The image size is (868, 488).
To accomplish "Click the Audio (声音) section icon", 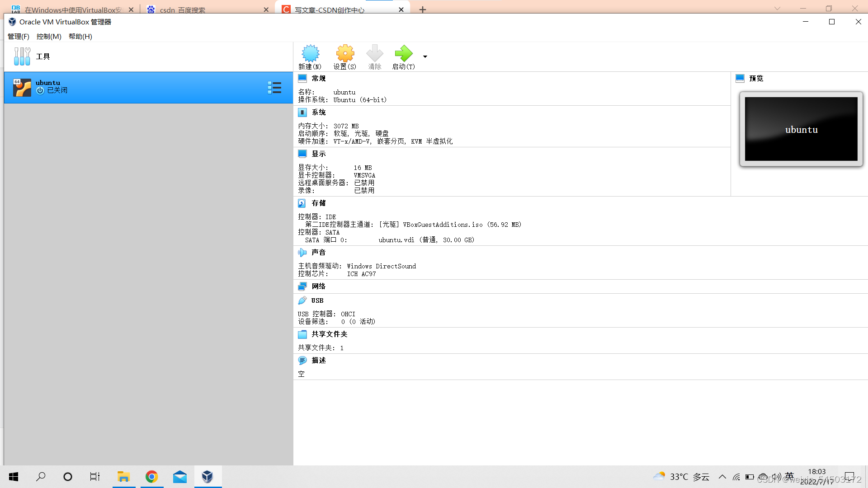I will tap(302, 252).
